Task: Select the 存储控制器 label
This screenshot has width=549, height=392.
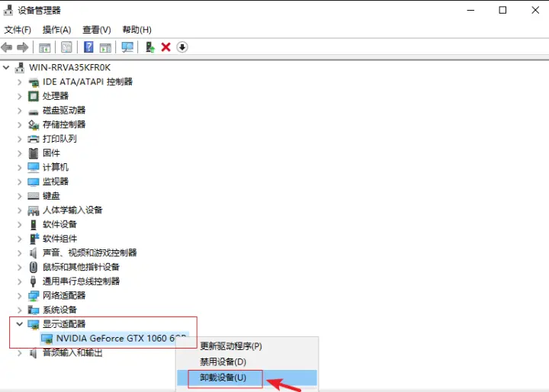Action: (x=64, y=124)
